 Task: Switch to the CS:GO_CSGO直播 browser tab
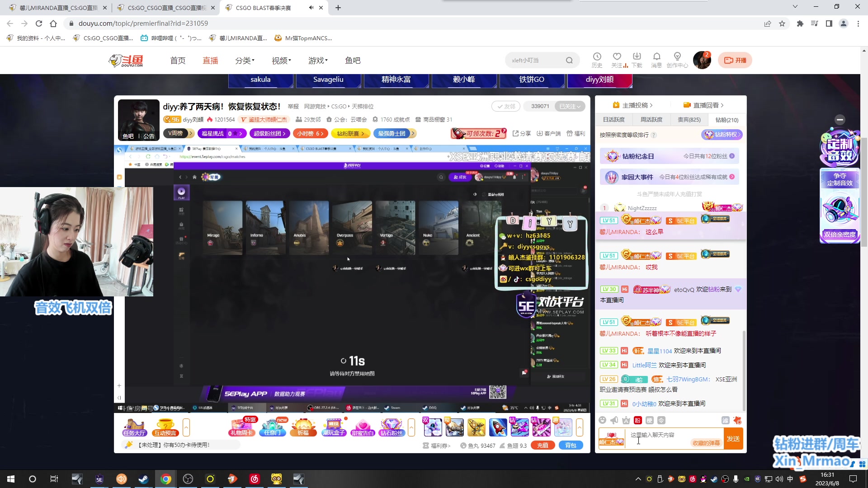click(166, 8)
